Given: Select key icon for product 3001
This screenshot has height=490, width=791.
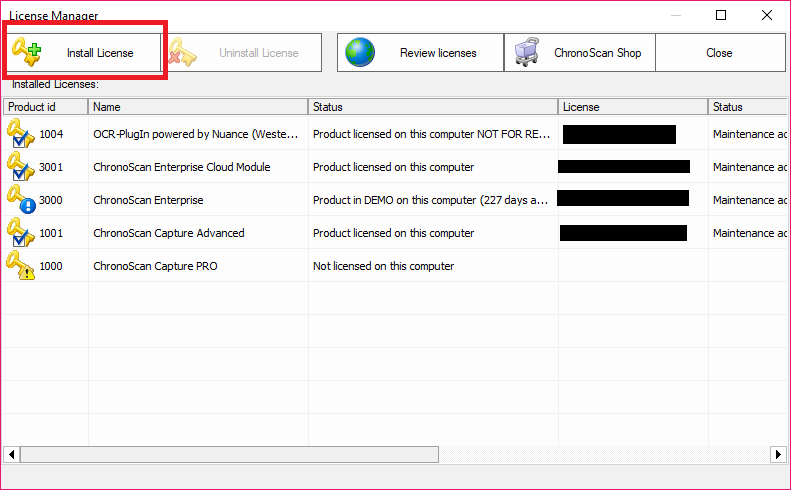Looking at the screenshot, I should 20,167.
